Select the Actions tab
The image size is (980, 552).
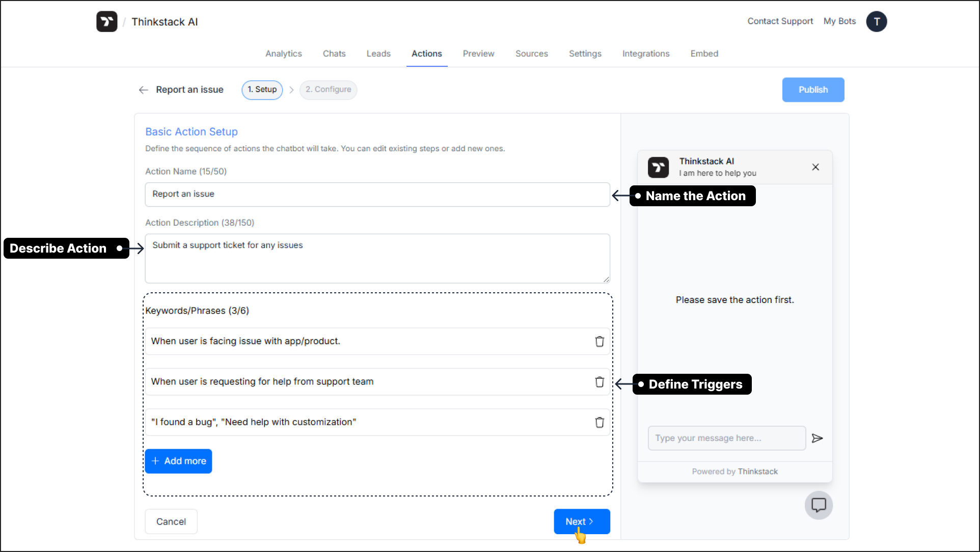click(427, 53)
